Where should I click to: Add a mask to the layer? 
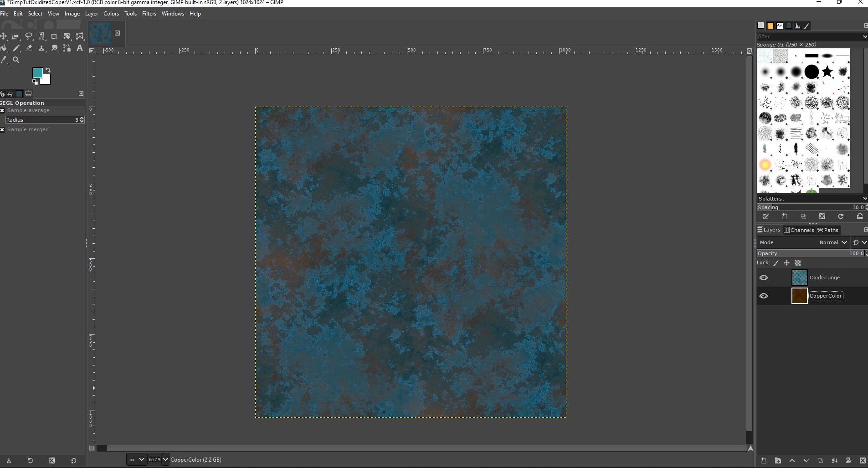pos(848,461)
